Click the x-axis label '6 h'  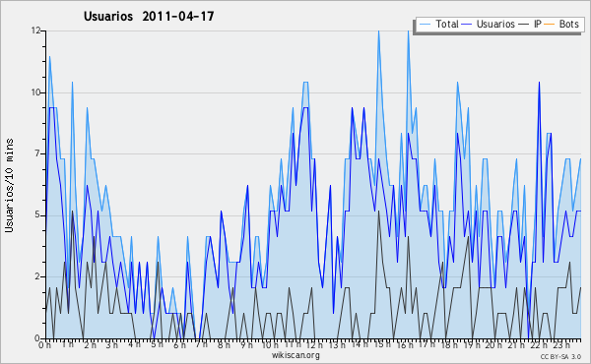point(179,344)
